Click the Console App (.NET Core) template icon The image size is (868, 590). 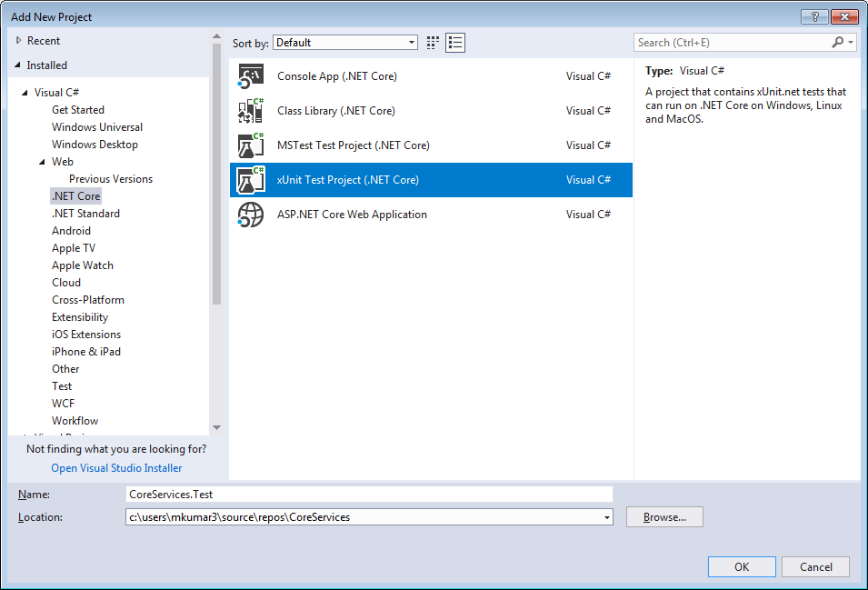251,76
